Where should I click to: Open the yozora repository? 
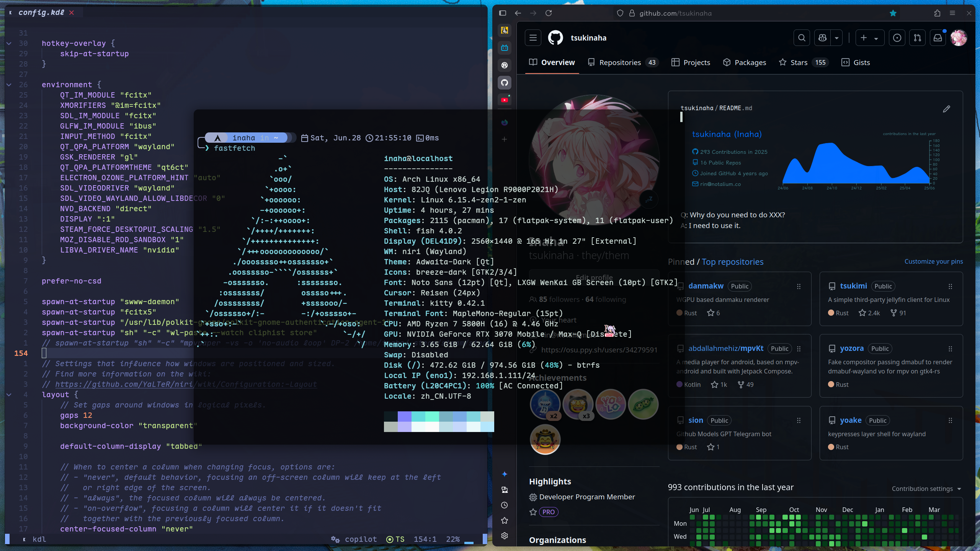[851, 348]
